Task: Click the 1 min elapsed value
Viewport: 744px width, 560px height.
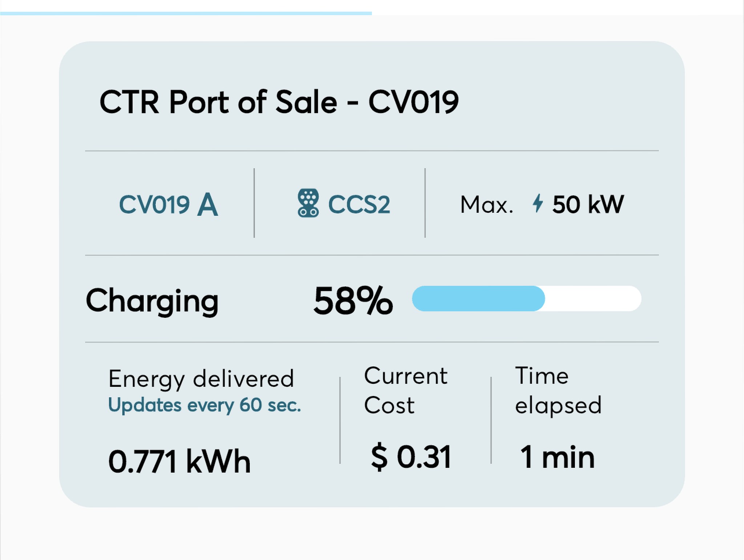Action: pyautogui.click(x=557, y=457)
